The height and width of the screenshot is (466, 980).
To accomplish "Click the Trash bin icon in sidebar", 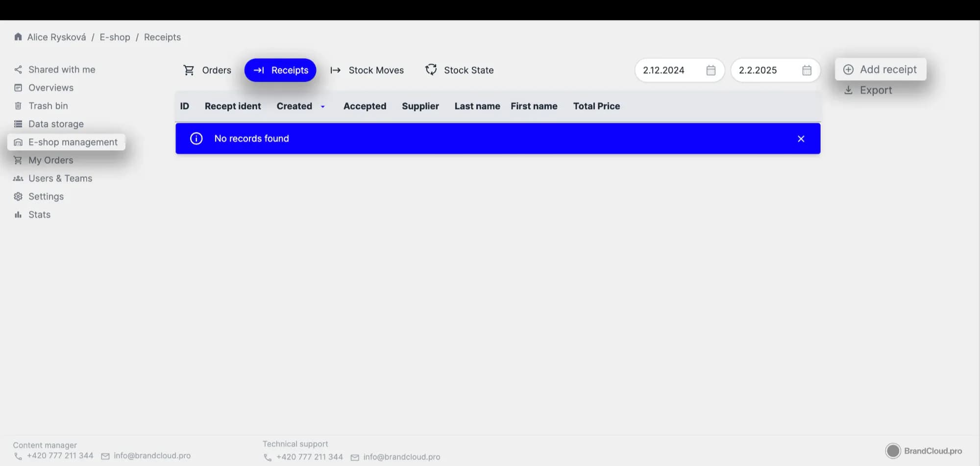I will pyautogui.click(x=18, y=106).
